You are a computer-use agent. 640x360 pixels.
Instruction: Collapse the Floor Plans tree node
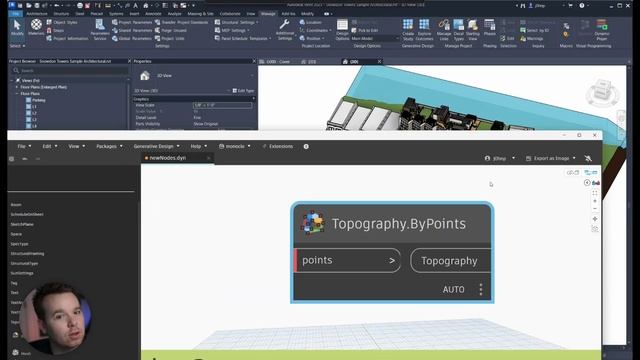[17, 93]
